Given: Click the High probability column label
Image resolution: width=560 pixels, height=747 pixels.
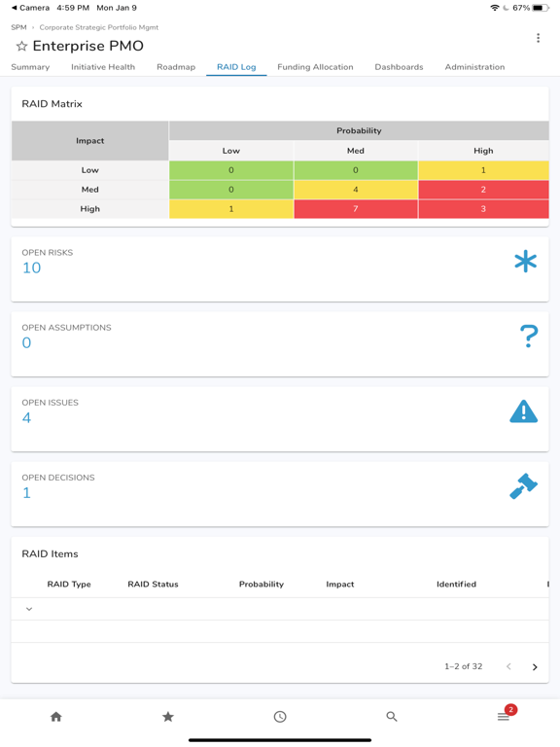Looking at the screenshot, I should [x=483, y=151].
